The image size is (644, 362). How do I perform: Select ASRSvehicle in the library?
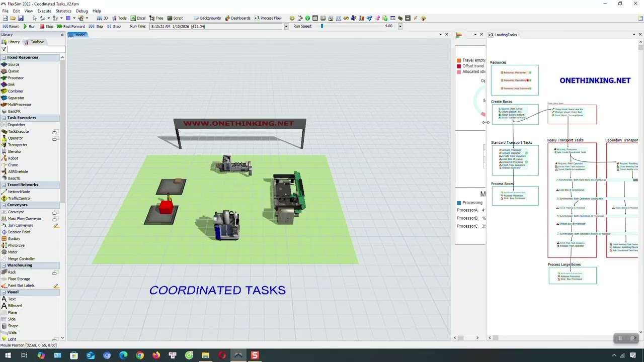click(18, 171)
